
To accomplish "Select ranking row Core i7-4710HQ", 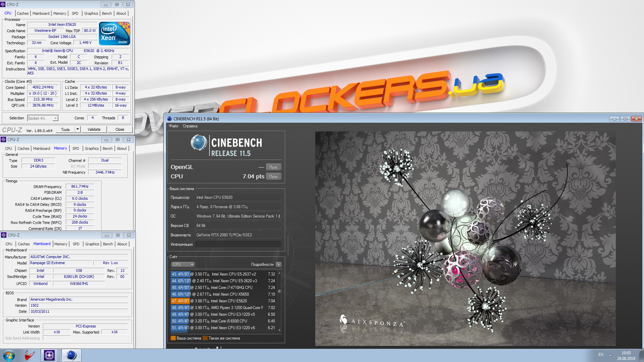I will coord(223,288).
